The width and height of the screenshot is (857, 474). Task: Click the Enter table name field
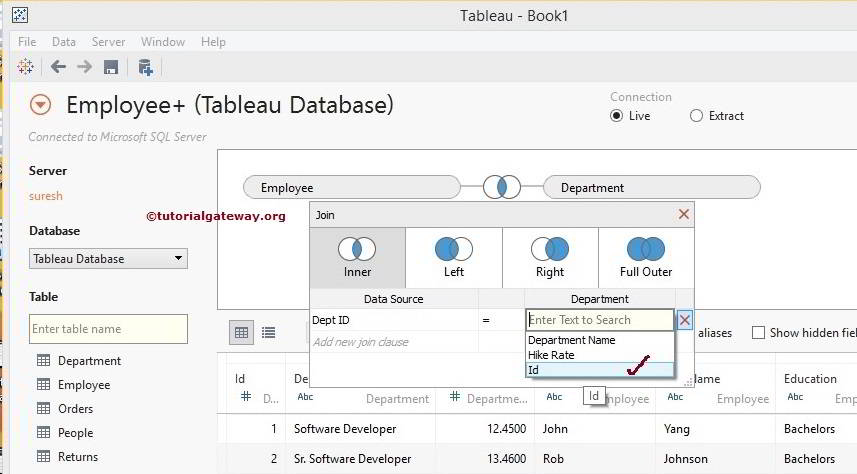(108, 329)
